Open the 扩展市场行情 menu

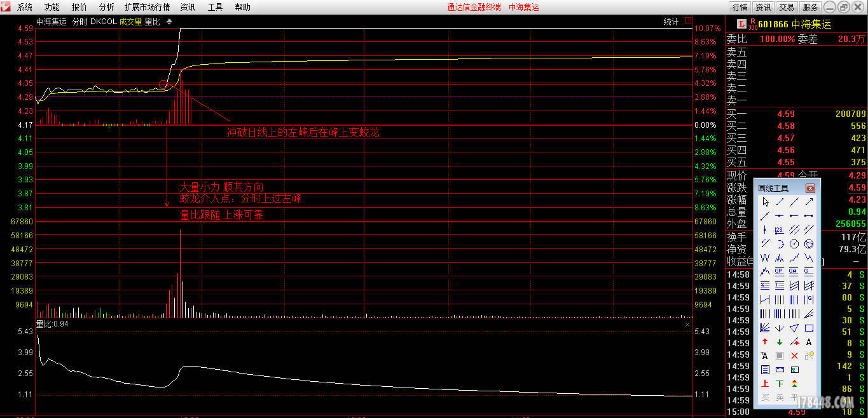point(147,7)
